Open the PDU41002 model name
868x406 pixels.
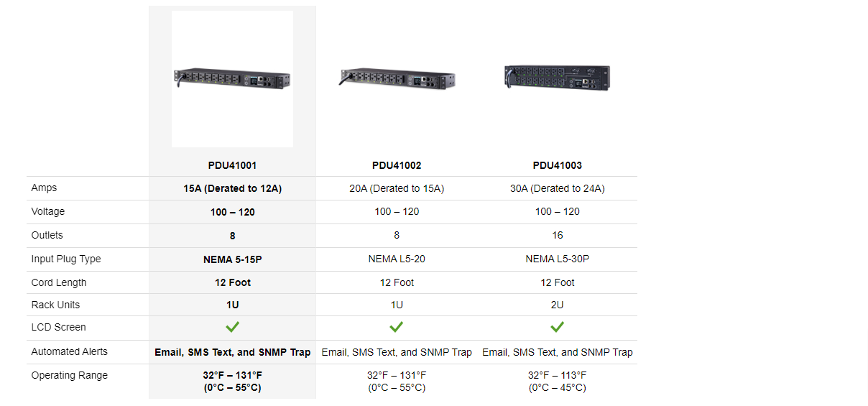click(397, 165)
